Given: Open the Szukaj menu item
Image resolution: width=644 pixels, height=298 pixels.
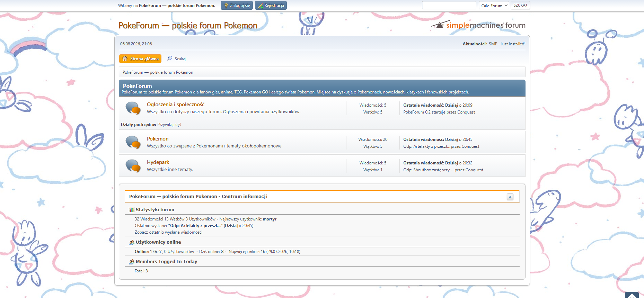Looking at the screenshot, I should click(x=177, y=59).
